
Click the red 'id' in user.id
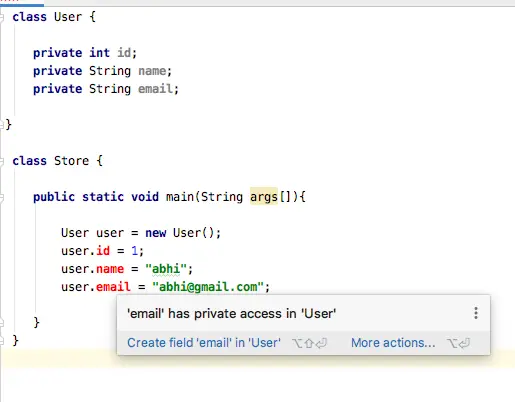click(103, 251)
